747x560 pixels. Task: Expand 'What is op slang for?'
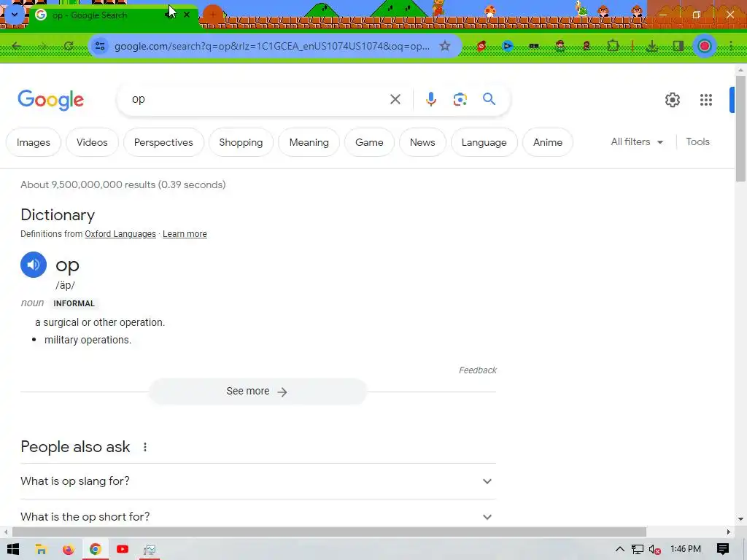click(258, 481)
